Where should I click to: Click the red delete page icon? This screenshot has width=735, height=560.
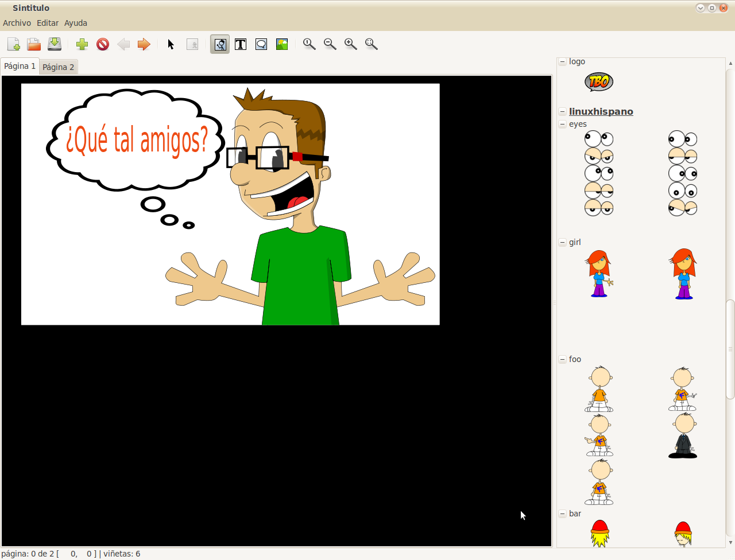tap(103, 44)
